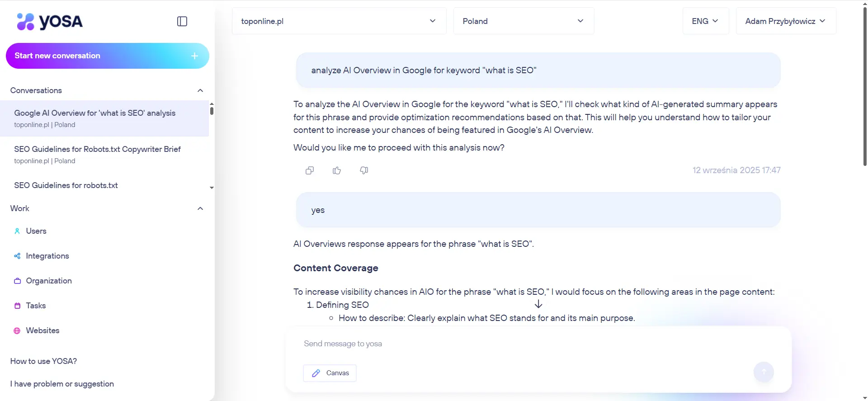Screen dimensions: 868x401
Task: Open the ENG language selector
Action: pos(705,21)
